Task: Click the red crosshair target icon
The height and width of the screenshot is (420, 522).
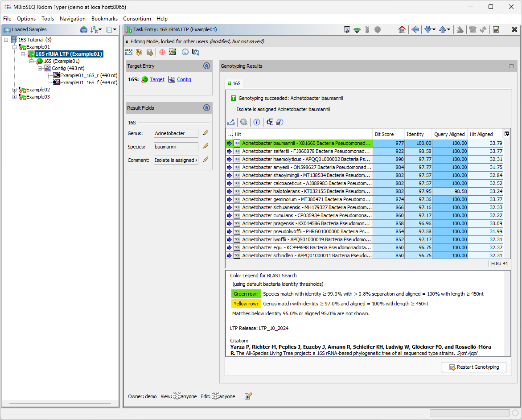Action: click(x=162, y=52)
